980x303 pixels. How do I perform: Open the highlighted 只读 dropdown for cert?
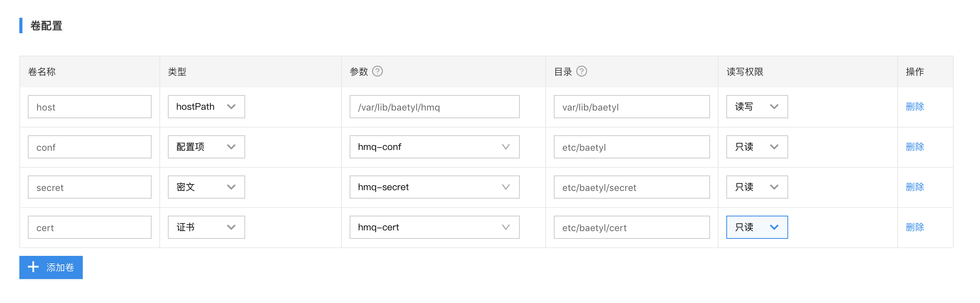[x=757, y=227]
